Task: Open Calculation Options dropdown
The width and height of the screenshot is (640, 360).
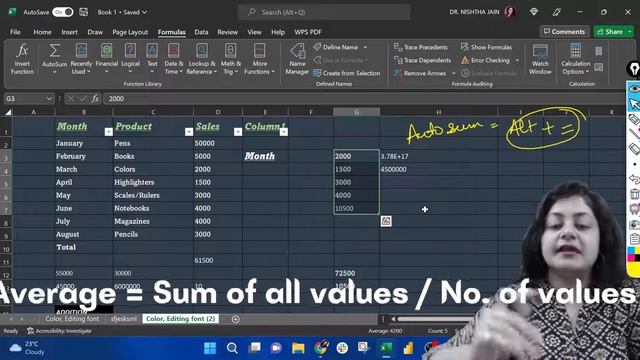Action: 576,59
